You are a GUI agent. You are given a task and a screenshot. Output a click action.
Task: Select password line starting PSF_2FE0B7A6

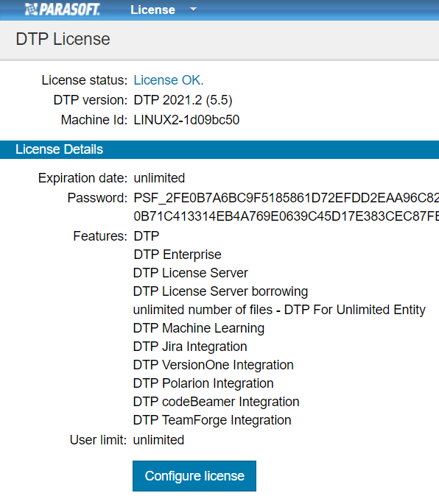[286, 198]
